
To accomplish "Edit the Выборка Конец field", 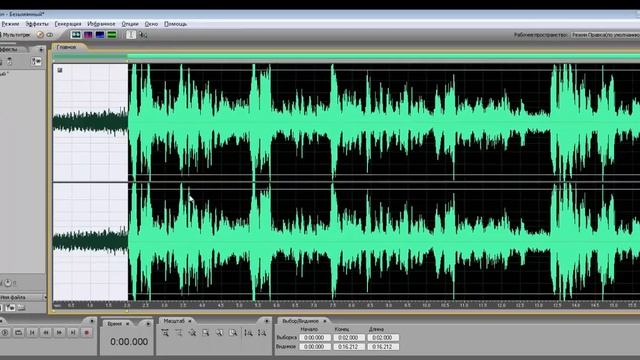I will [x=349, y=338].
